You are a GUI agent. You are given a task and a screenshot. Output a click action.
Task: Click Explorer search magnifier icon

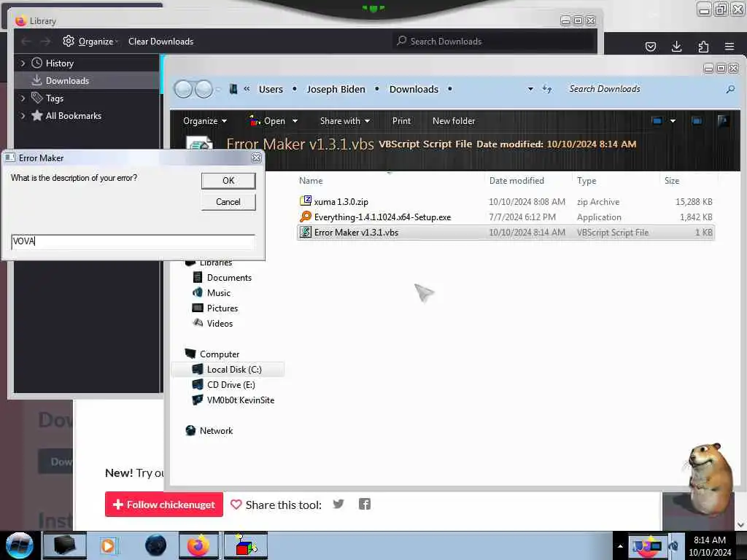[x=730, y=89]
